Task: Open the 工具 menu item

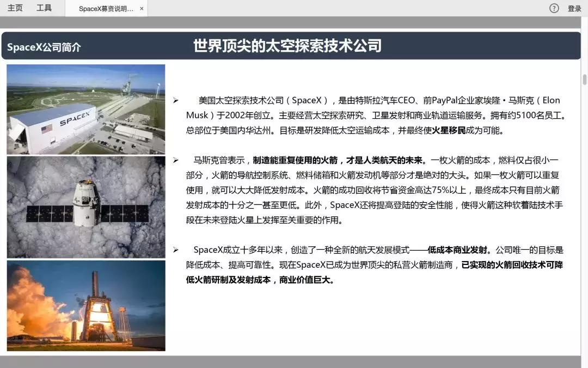Action: [45, 8]
